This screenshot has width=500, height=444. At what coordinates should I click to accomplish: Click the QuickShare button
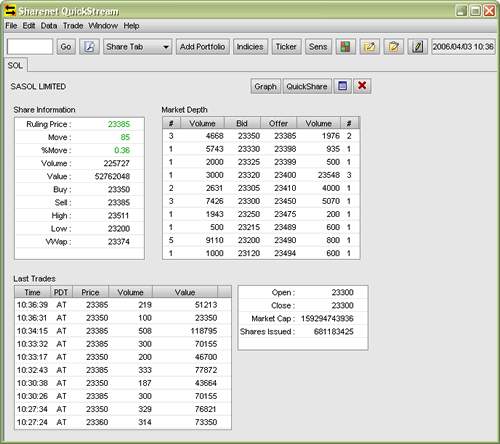[307, 86]
